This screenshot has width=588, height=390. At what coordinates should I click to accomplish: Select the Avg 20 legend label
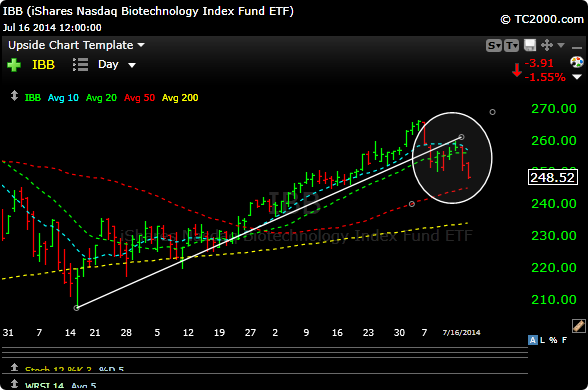point(101,98)
